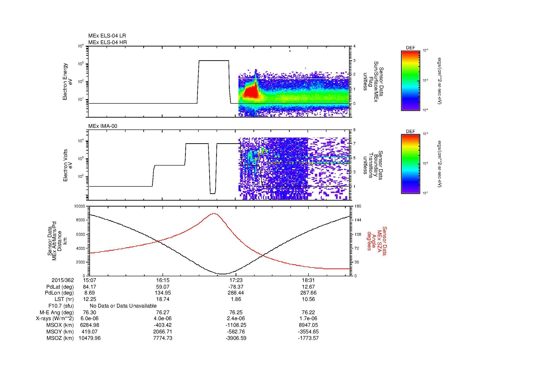Click the LST value '10.56'
This screenshot has width=555, height=392.
308,299
